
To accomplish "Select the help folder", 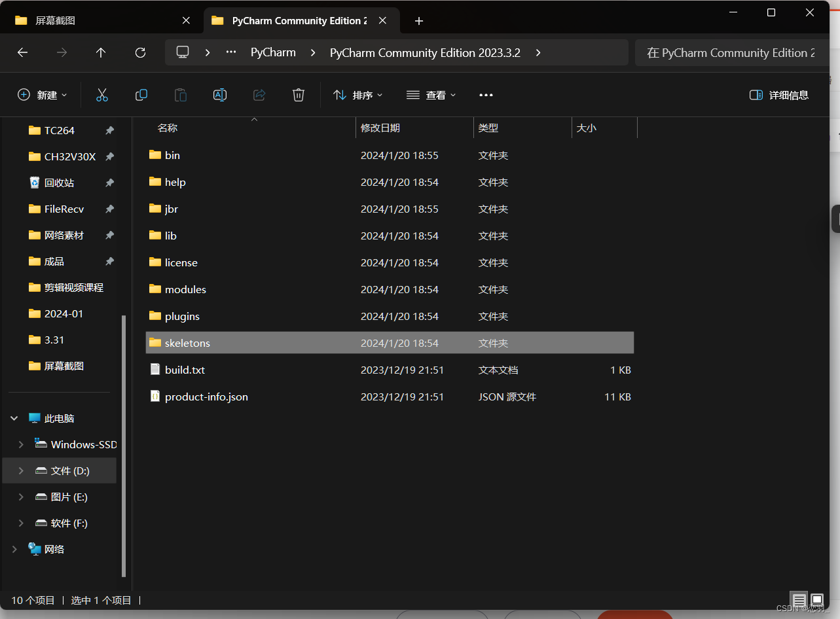I will pyautogui.click(x=390, y=182).
